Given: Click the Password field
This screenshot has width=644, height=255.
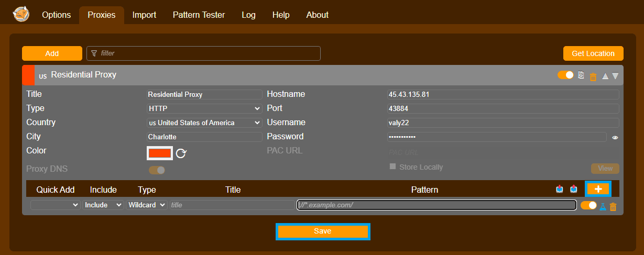Looking at the screenshot, I should click(x=497, y=137).
